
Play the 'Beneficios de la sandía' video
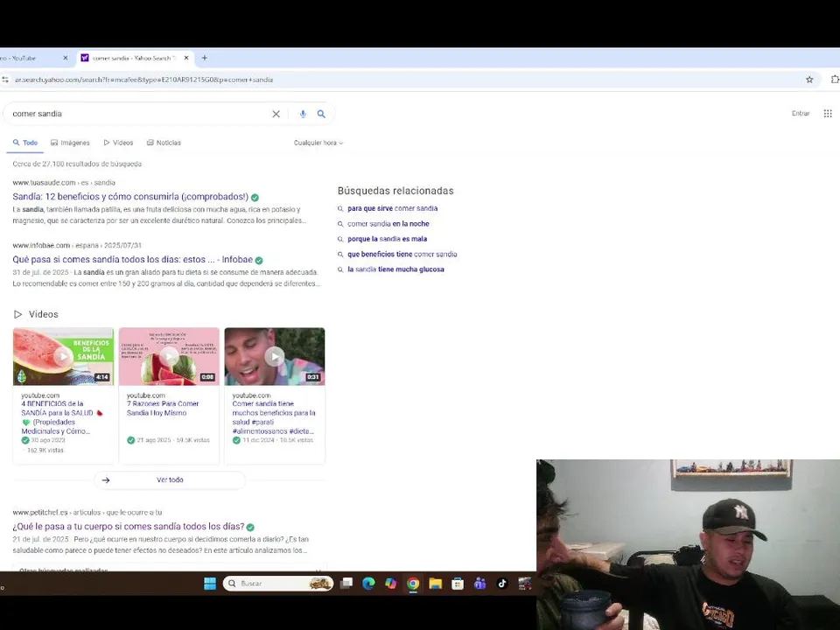click(63, 356)
